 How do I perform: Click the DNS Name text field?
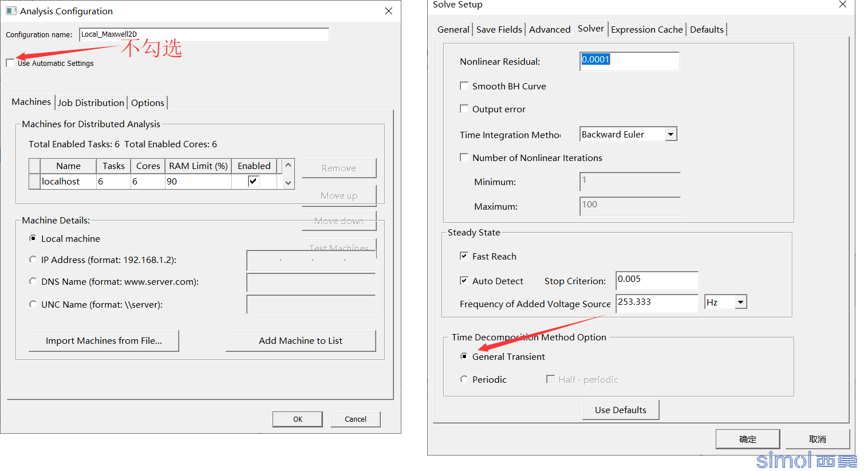311,282
